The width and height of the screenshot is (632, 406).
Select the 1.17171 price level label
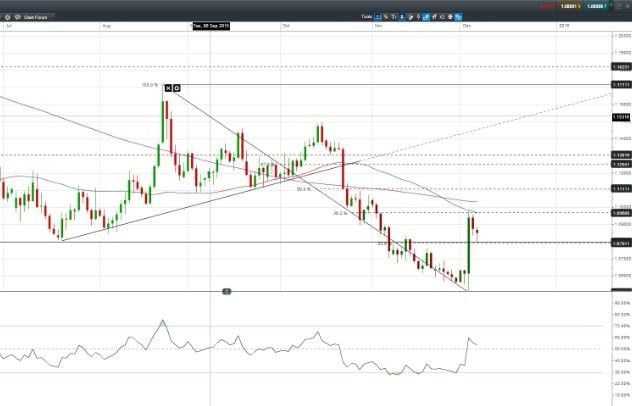pos(619,85)
